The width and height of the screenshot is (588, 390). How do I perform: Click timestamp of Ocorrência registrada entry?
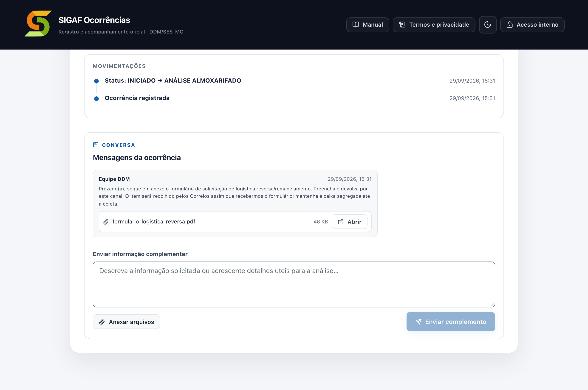coord(472,98)
